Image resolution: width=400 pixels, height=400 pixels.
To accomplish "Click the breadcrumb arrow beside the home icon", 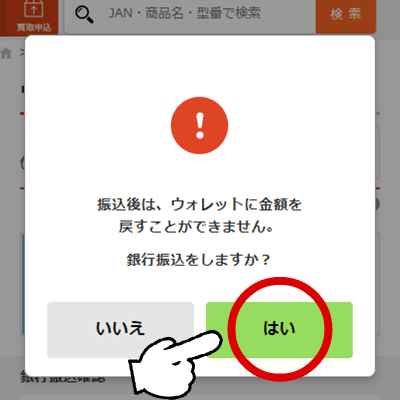I will pos(22,53).
